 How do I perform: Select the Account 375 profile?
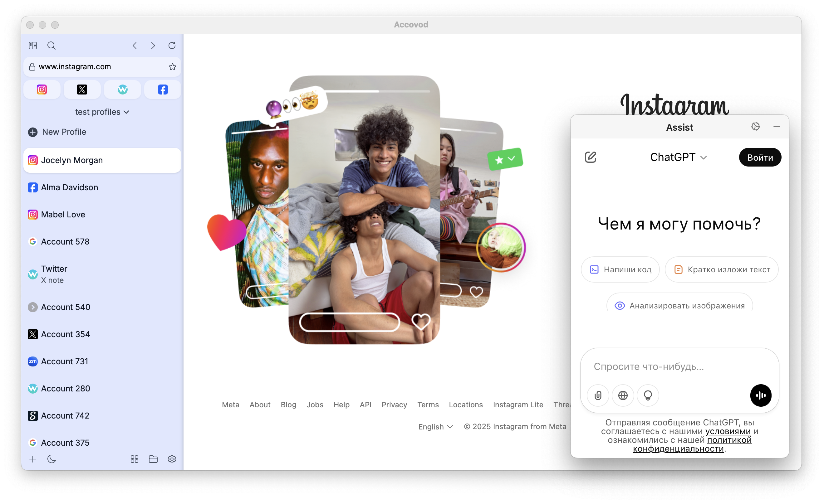[102, 443]
